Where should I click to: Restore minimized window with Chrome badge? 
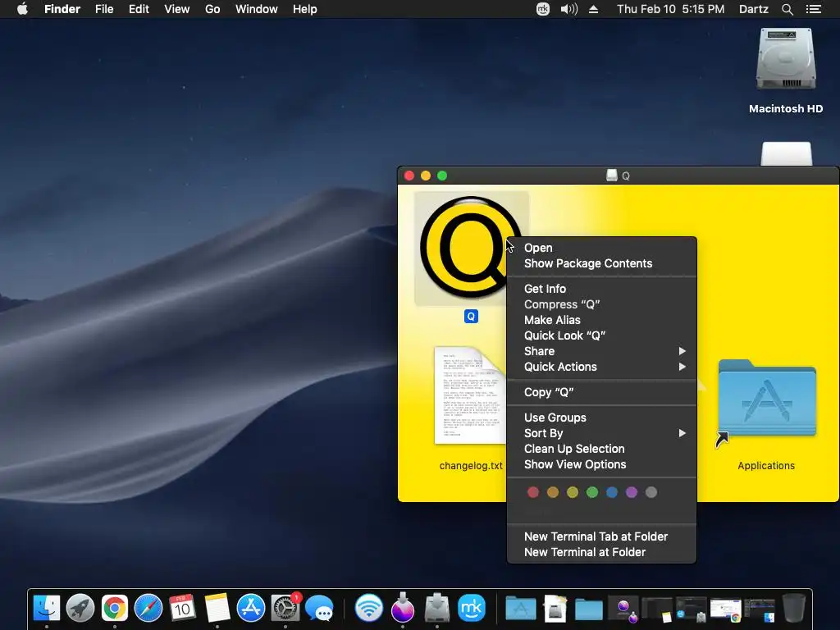725,609
